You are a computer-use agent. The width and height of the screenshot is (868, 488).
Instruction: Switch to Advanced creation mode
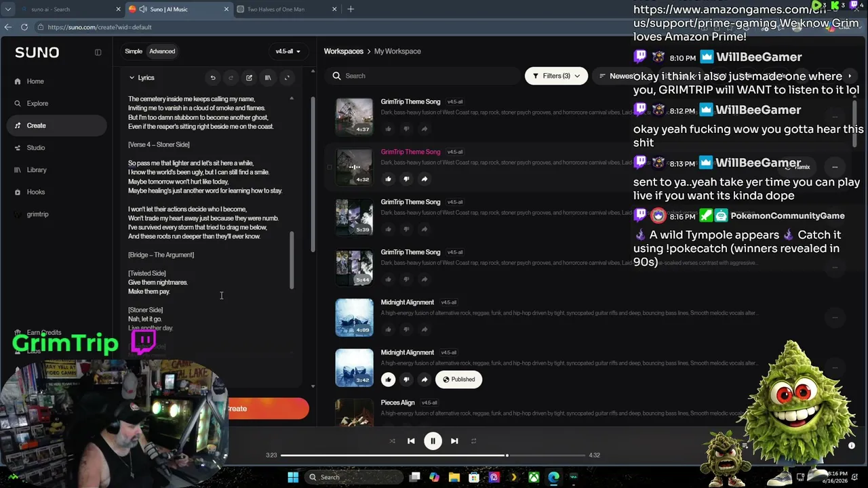click(x=162, y=52)
